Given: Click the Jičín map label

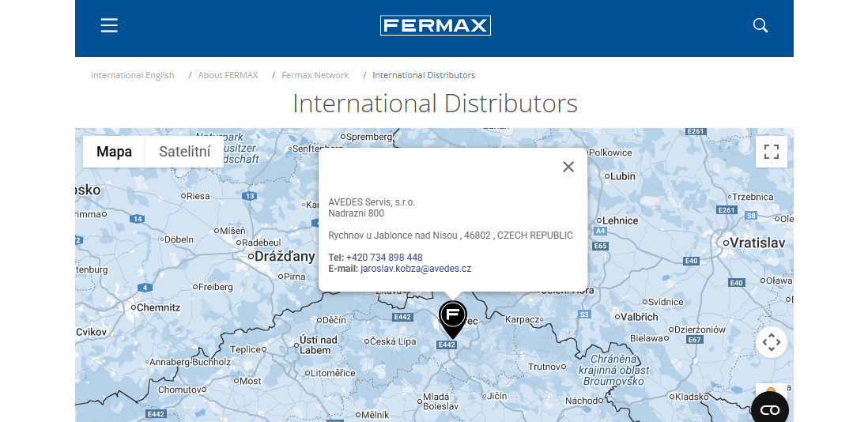Looking at the screenshot, I should 496,396.
